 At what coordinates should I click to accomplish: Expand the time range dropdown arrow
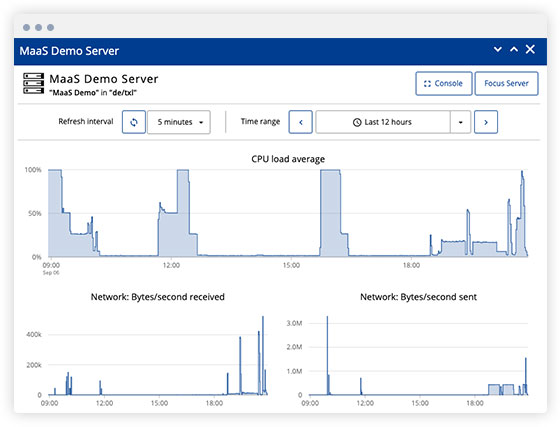coord(460,122)
